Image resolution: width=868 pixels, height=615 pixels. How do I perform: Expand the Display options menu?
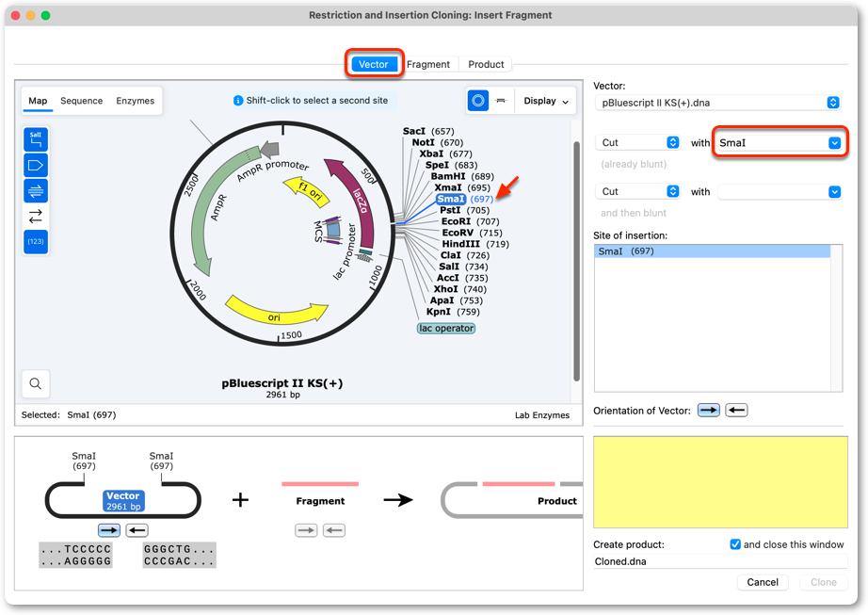click(x=546, y=101)
